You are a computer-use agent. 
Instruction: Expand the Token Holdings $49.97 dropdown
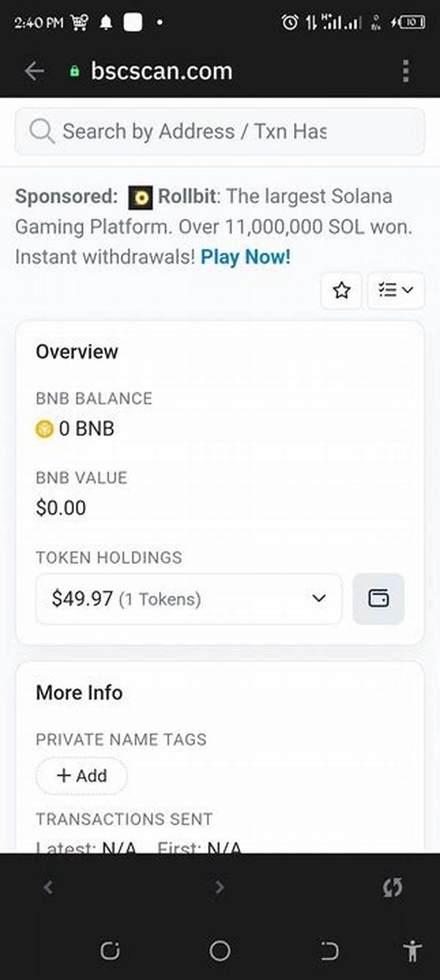click(188, 599)
